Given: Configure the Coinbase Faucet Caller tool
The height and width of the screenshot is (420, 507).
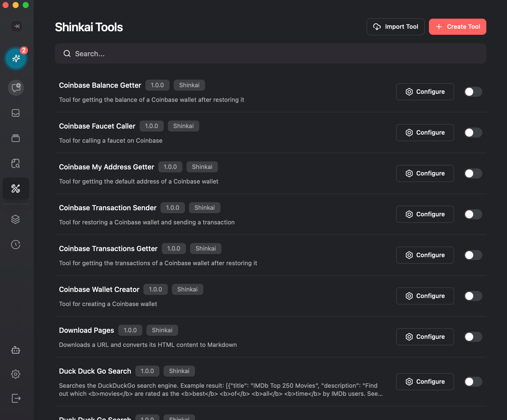Looking at the screenshot, I should pos(425,133).
